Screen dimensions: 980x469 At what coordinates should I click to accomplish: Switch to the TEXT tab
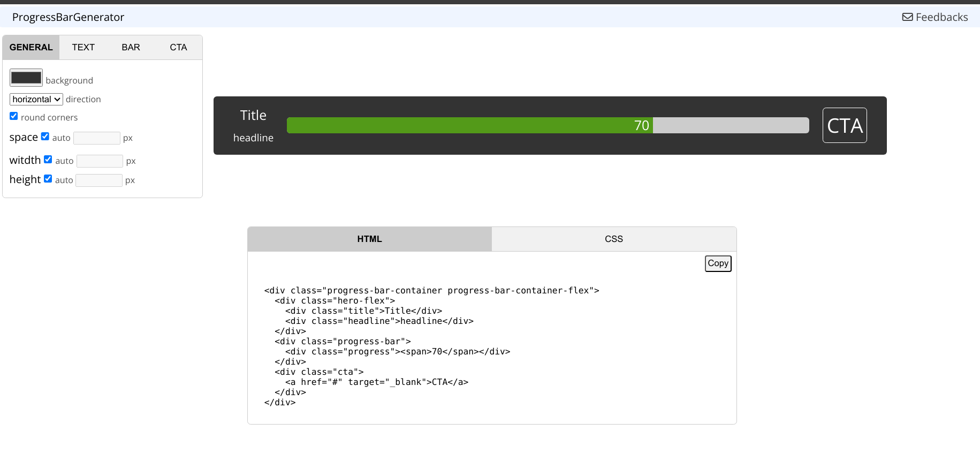tap(83, 47)
